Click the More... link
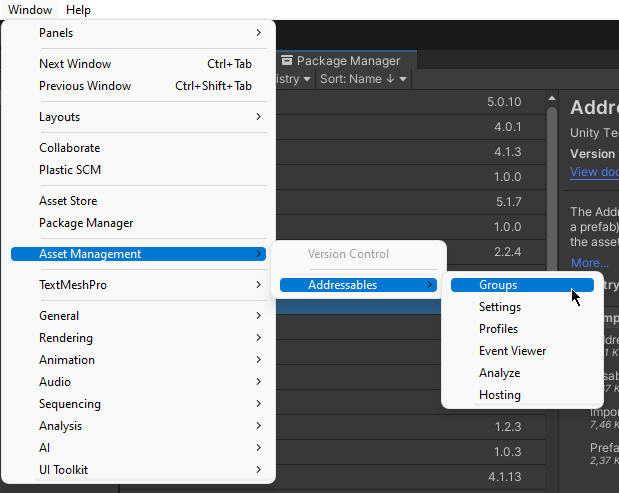 point(590,262)
